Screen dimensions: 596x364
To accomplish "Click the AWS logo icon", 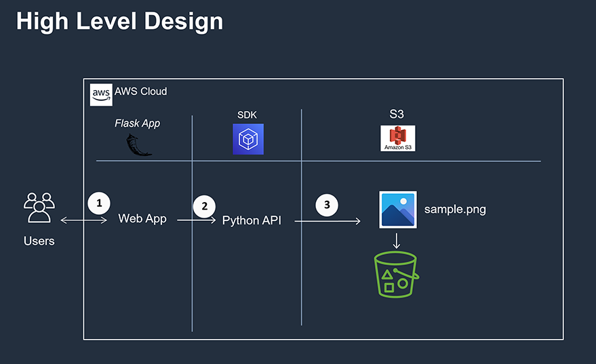I will 101,95.
